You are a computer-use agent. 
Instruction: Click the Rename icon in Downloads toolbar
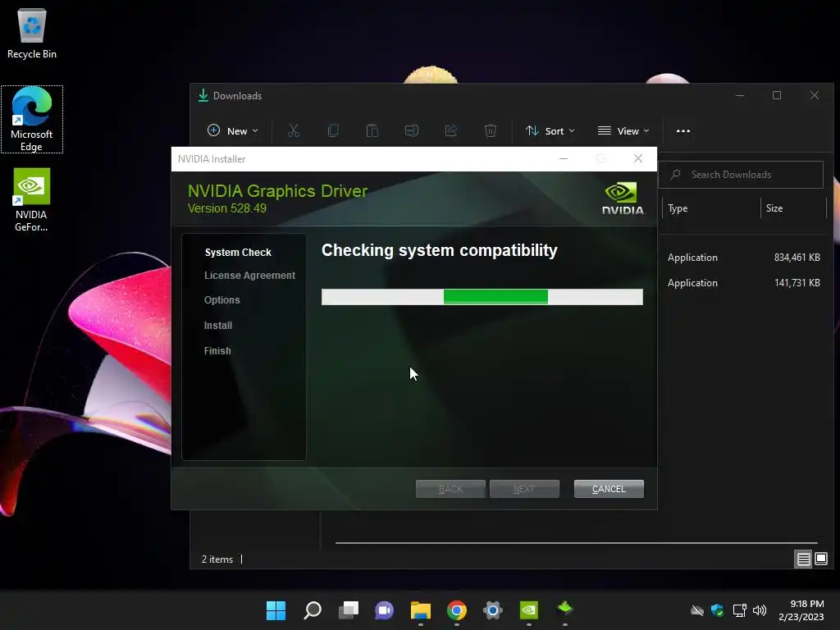[412, 130]
